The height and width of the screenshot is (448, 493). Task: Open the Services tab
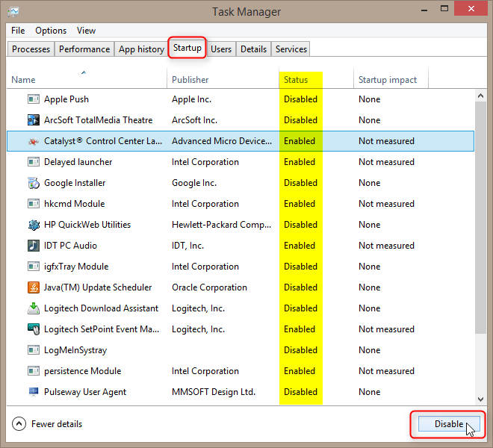coord(291,49)
